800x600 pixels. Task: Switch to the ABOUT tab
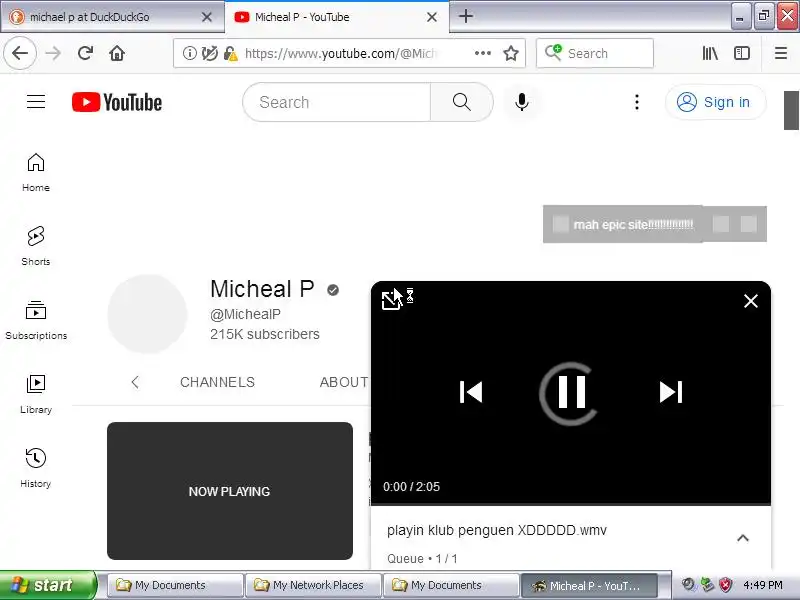coord(344,382)
